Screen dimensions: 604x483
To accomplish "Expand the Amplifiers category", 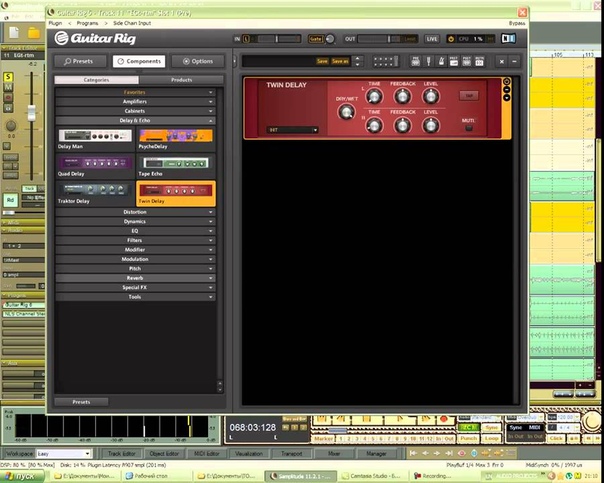I will [x=135, y=102].
